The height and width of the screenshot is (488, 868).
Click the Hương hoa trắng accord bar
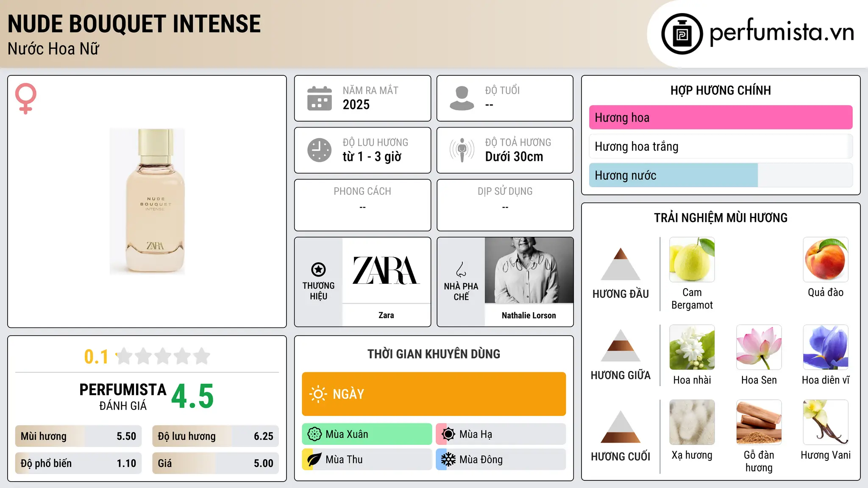pos(721,146)
